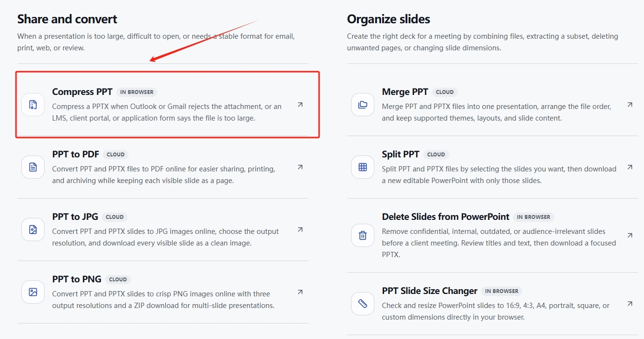644x339 pixels.
Task: Click the IN BROWSER badge beside Slide Size Changer
Action: pos(502,291)
